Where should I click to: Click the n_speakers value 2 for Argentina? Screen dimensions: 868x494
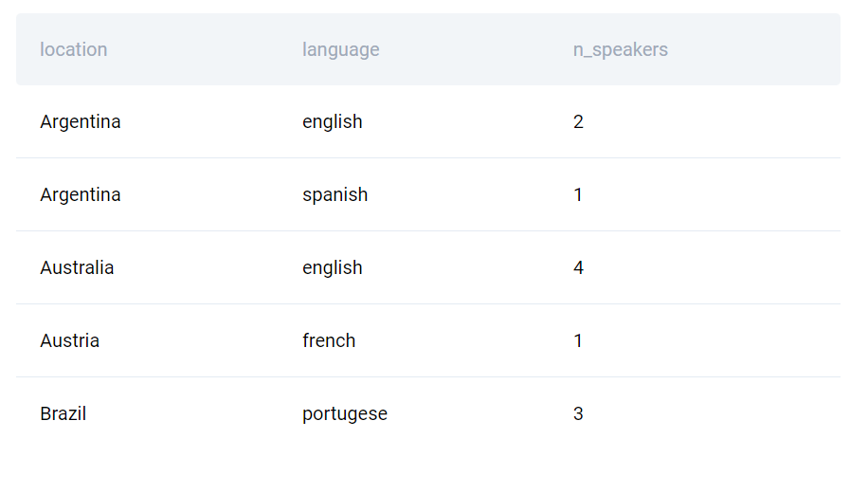[x=578, y=121]
